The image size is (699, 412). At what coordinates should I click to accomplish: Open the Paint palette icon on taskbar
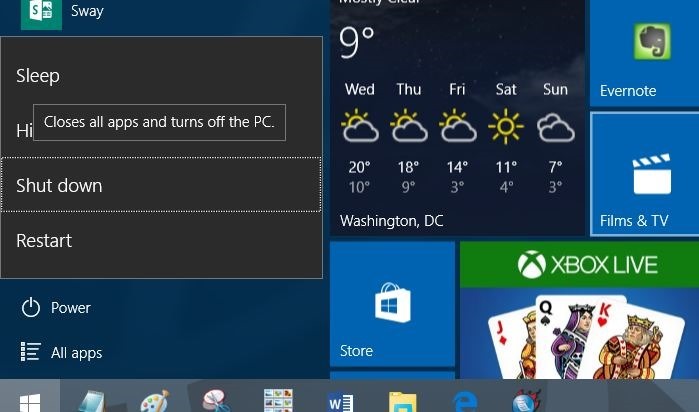154,400
